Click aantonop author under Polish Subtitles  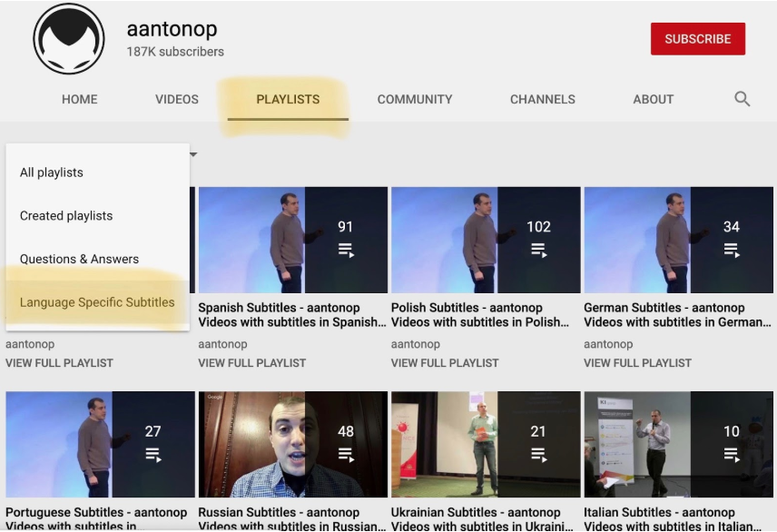(415, 344)
